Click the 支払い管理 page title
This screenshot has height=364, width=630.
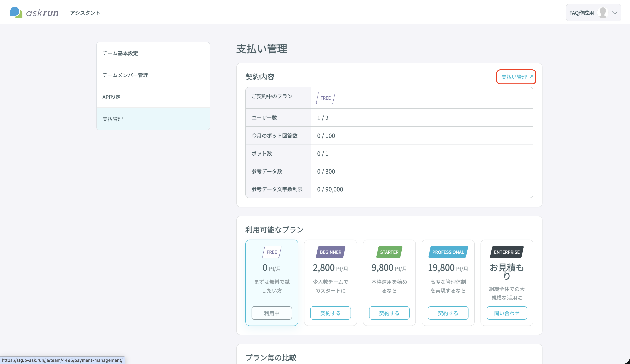(262, 49)
